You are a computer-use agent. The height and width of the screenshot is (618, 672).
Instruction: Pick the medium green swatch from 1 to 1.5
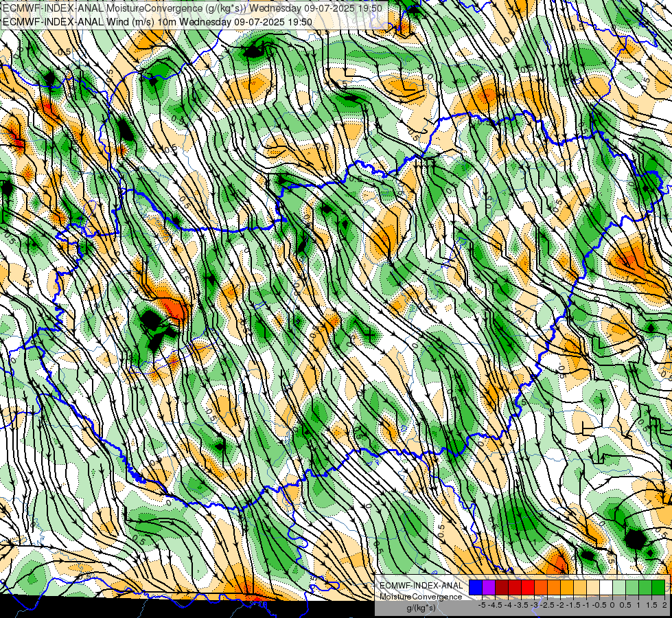(x=645, y=588)
